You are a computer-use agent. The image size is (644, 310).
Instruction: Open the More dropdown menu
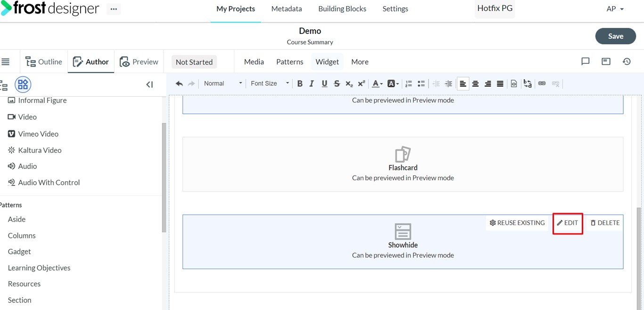[x=360, y=62]
